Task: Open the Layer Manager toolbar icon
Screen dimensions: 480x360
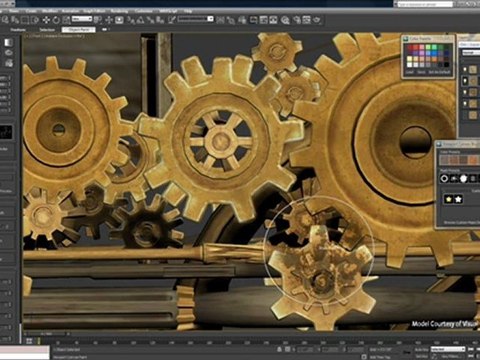Action: (242, 20)
